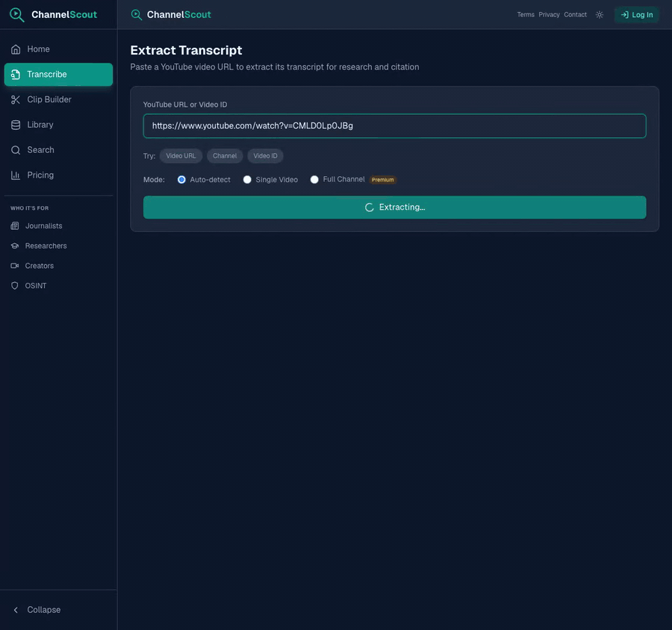Select the Auto-detect mode radio button
The image size is (672, 630).
[181, 180]
